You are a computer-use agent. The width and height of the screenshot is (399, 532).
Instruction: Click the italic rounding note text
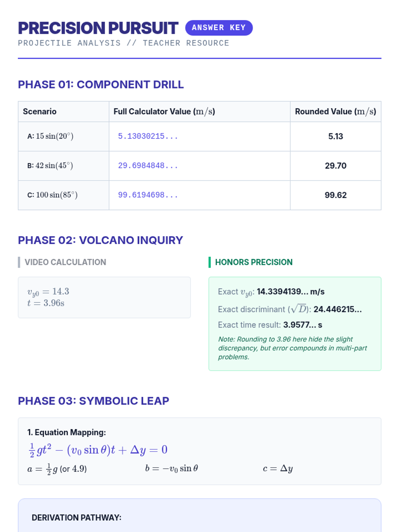pos(292,348)
